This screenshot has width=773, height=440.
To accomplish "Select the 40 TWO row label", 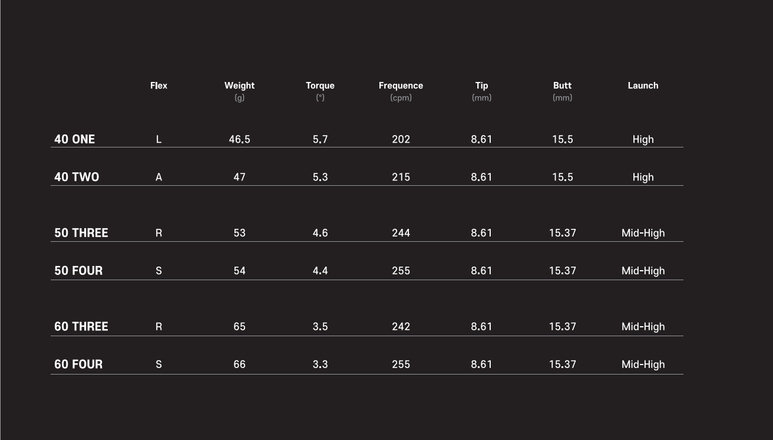I will pos(76,177).
